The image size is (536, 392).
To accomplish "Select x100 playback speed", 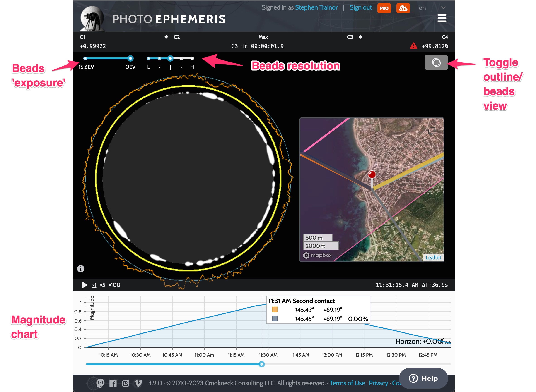I will coord(114,285).
